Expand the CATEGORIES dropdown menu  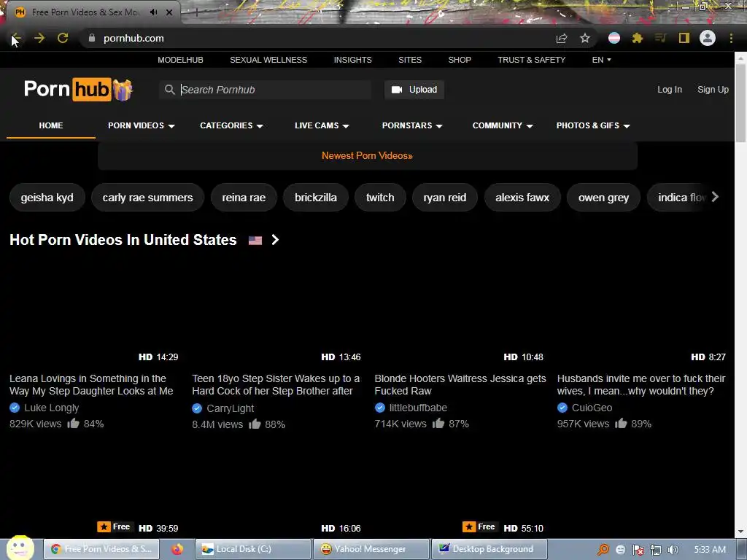coord(231,125)
